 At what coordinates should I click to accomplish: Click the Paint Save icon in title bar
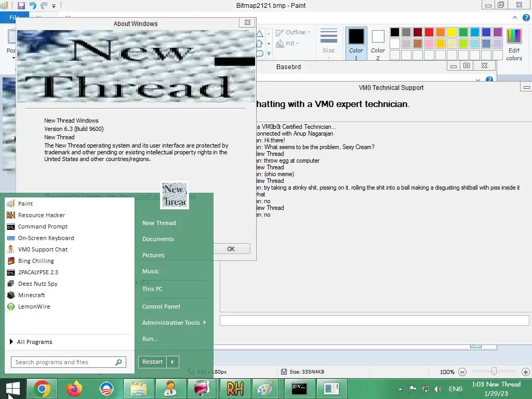[x=21, y=5]
